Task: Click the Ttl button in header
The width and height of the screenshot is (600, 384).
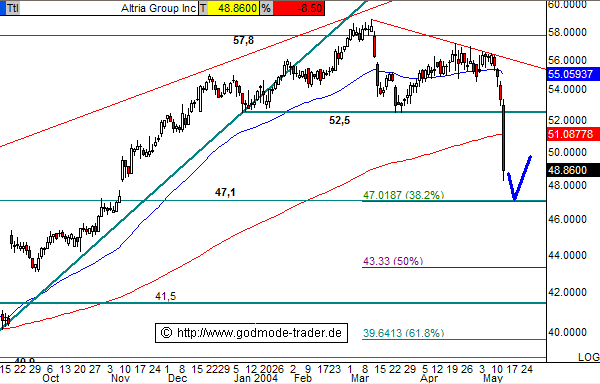Action: coord(12,8)
